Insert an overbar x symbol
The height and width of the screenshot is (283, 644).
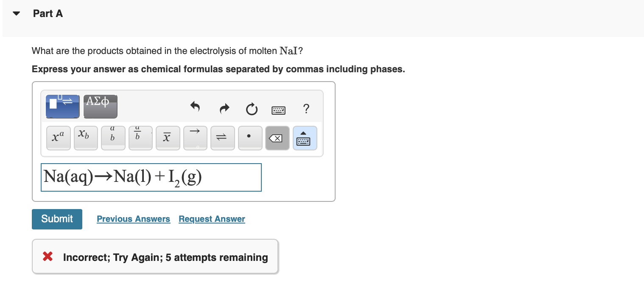click(x=168, y=138)
